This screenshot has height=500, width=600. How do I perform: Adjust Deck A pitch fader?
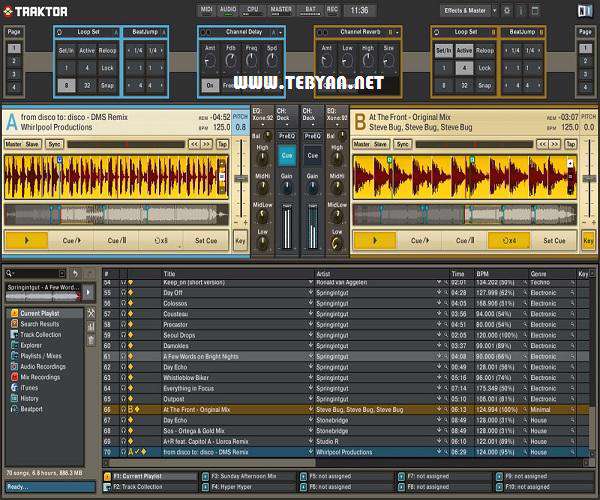(x=241, y=178)
